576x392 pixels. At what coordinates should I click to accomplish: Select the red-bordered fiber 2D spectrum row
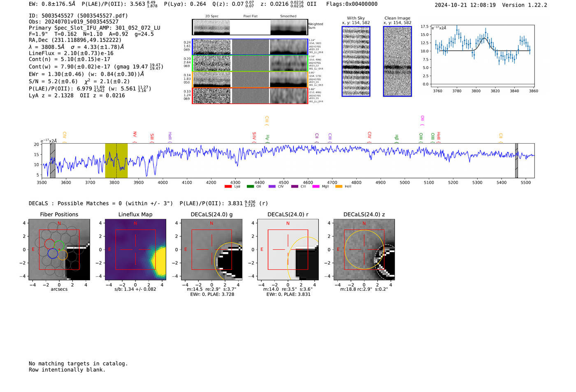click(250, 95)
